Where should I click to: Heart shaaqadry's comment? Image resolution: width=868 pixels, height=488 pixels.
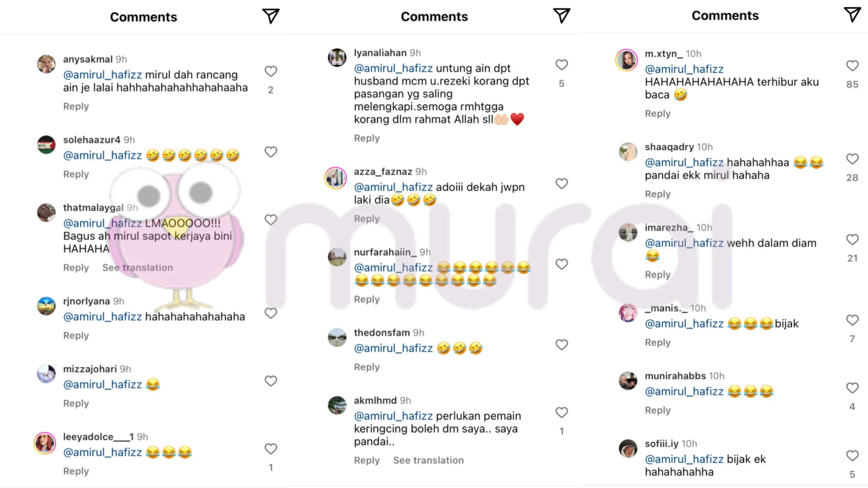(852, 159)
